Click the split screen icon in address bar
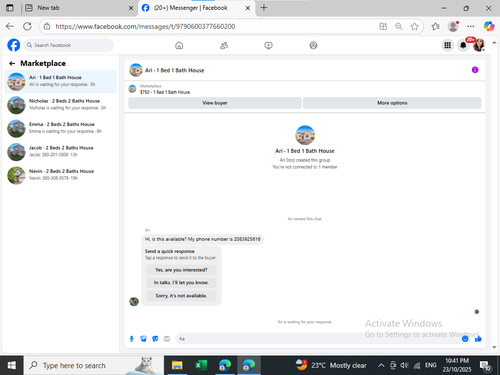500x375 pixels. (x=383, y=26)
